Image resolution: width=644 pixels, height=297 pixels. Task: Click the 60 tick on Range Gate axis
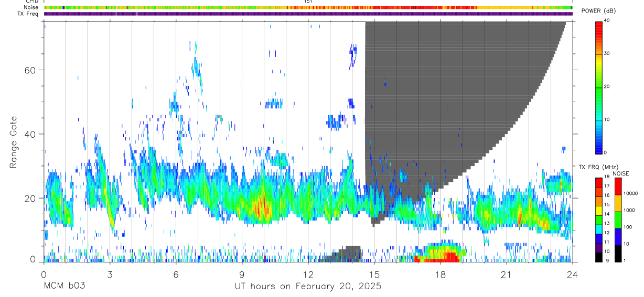[x=30, y=70]
